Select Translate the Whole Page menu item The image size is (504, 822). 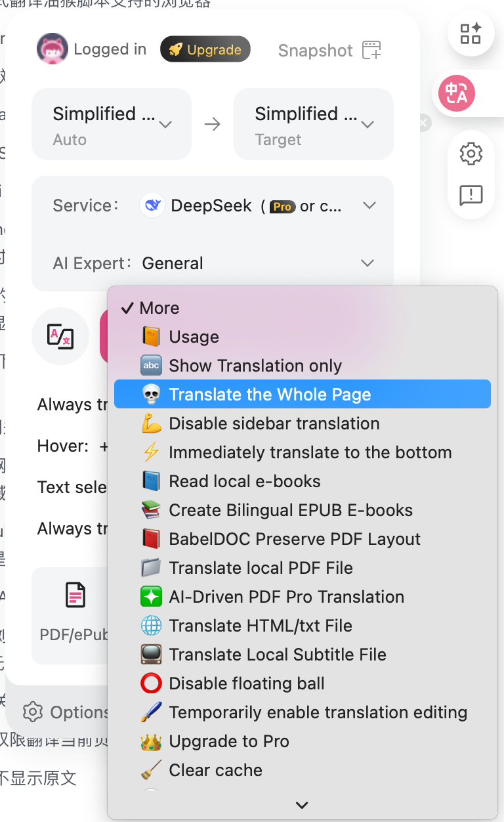(270, 395)
